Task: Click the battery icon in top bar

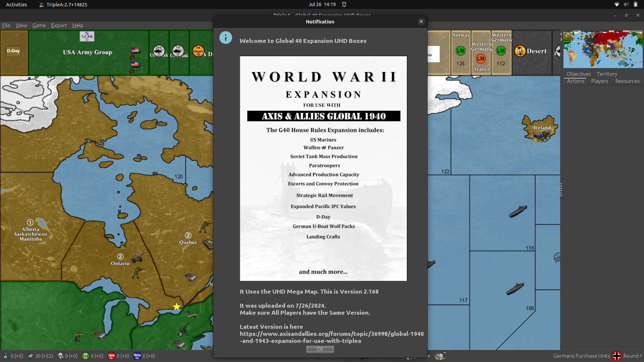Action: point(636,4)
